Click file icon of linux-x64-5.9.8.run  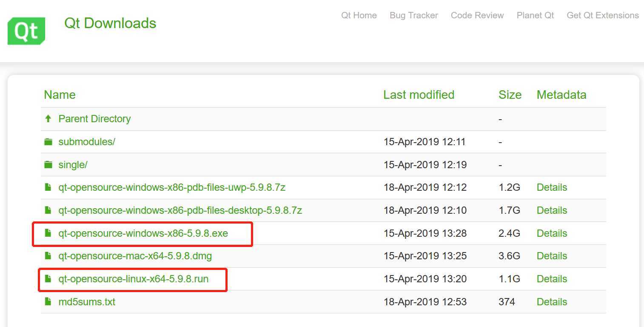tap(48, 279)
